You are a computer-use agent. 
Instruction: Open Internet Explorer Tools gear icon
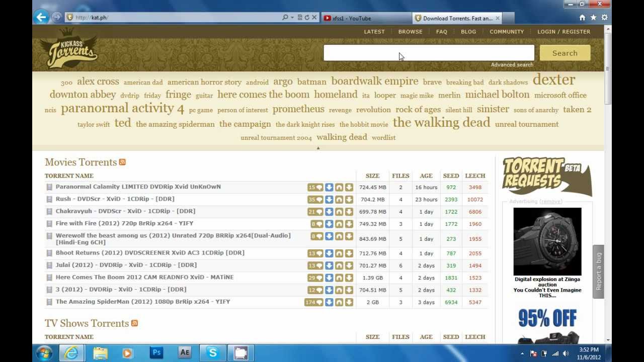pos(604,18)
